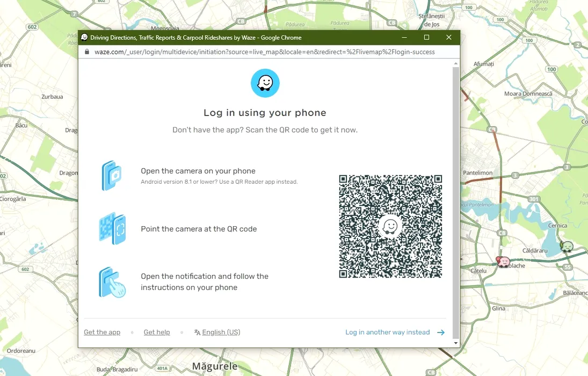The height and width of the screenshot is (376, 588).
Task: Click the Afumați label on the map
Action: pos(484,64)
